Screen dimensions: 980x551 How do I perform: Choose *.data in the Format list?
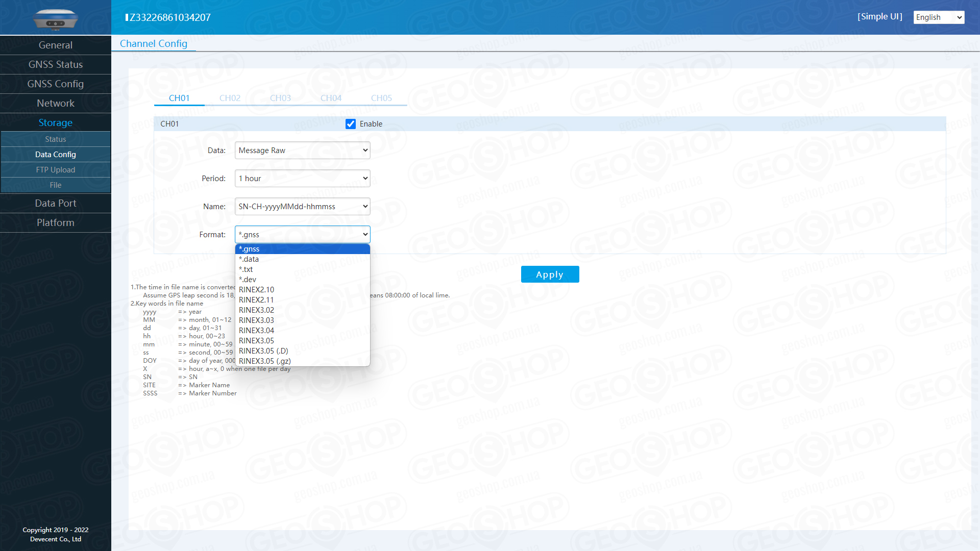tap(302, 259)
